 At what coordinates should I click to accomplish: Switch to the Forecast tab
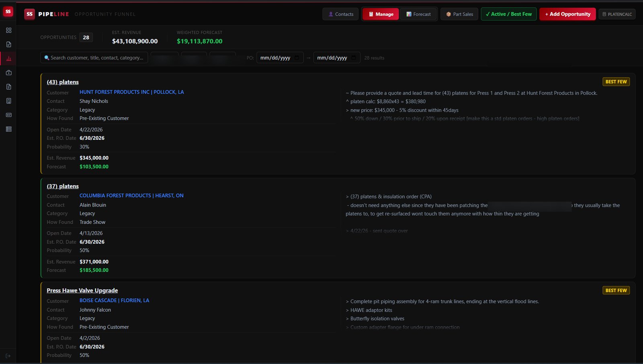418,14
